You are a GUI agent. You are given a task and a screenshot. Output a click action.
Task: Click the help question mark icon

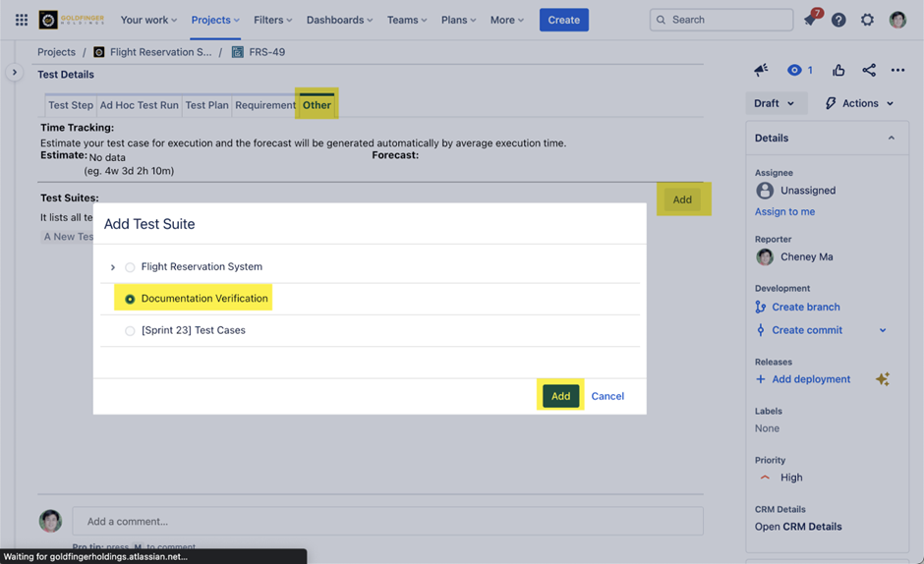pos(838,20)
